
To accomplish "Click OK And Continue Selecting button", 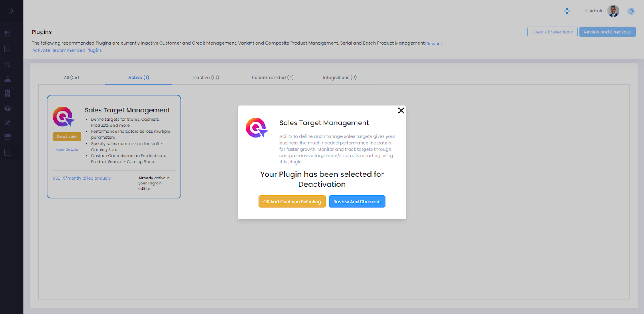I will pyautogui.click(x=292, y=202).
